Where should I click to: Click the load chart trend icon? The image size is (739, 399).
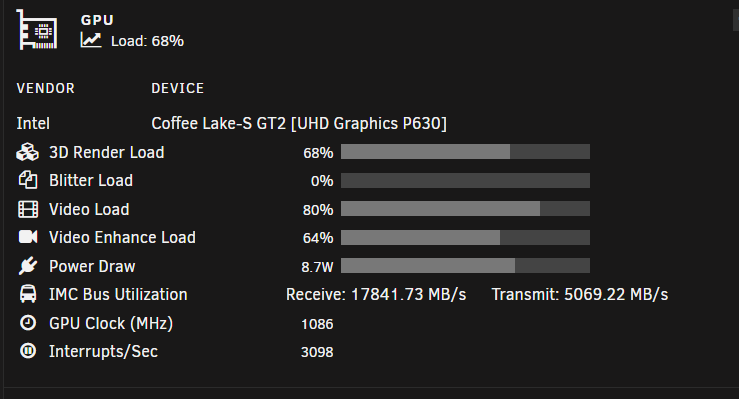coord(90,40)
